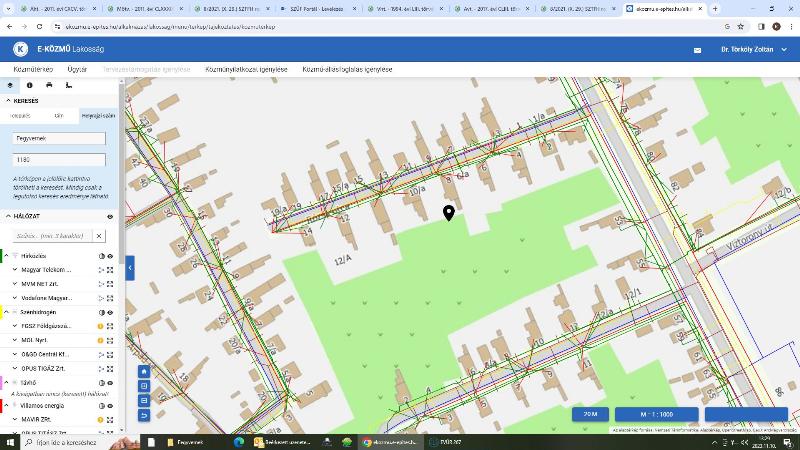800x450 pixels.
Task: Click the map home view button
Action: [144, 371]
